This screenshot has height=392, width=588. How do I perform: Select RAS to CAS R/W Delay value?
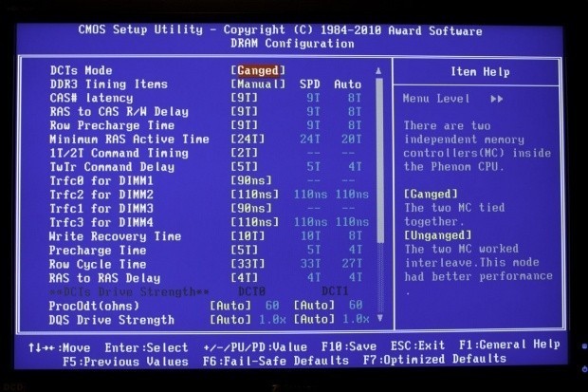point(244,112)
